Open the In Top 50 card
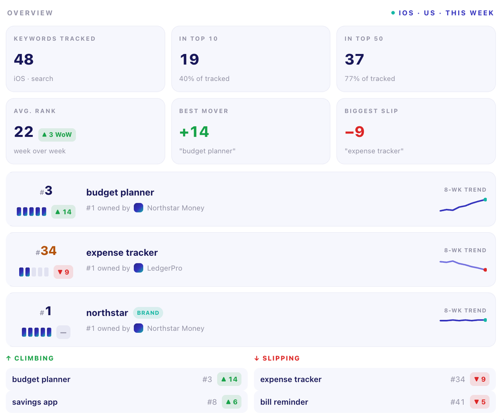Screen dimensions: 504x420 pyautogui.click(x=416, y=59)
